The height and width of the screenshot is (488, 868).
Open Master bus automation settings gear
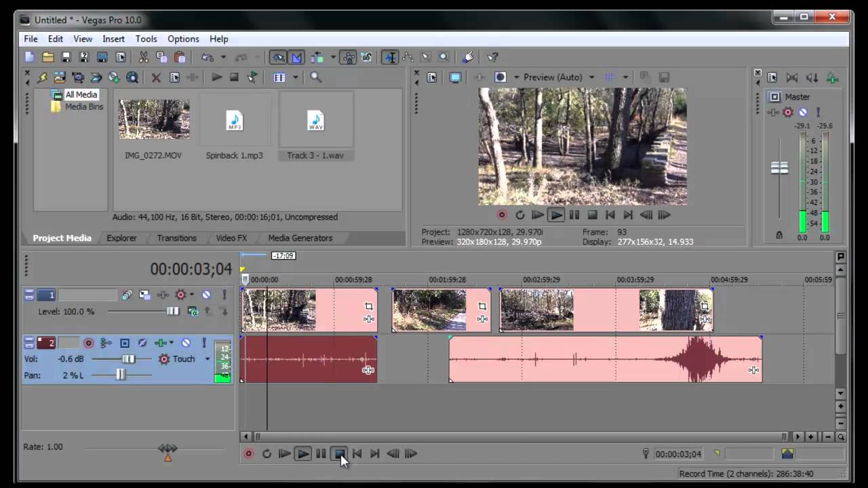click(788, 113)
